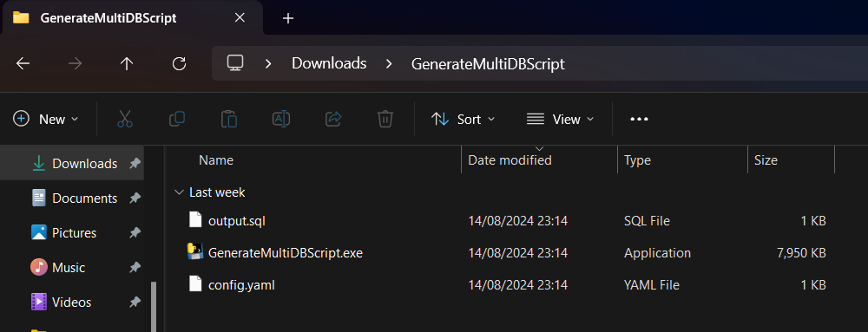Expand breadcrumb chevron before Downloads
This screenshot has width=868, height=332.
coord(268,63)
